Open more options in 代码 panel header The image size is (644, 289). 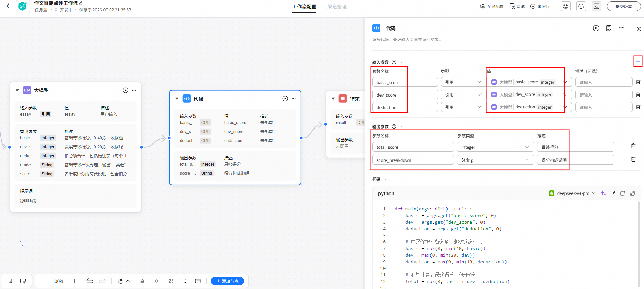[621, 28]
